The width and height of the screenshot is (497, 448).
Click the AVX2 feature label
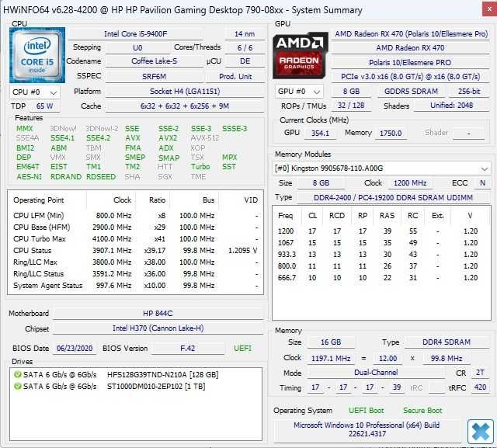click(x=168, y=138)
